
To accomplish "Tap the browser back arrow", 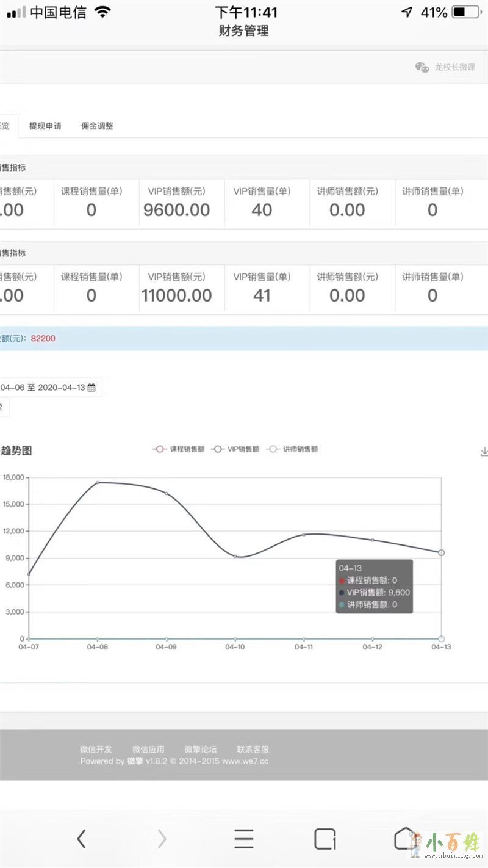I will click(x=81, y=839).
